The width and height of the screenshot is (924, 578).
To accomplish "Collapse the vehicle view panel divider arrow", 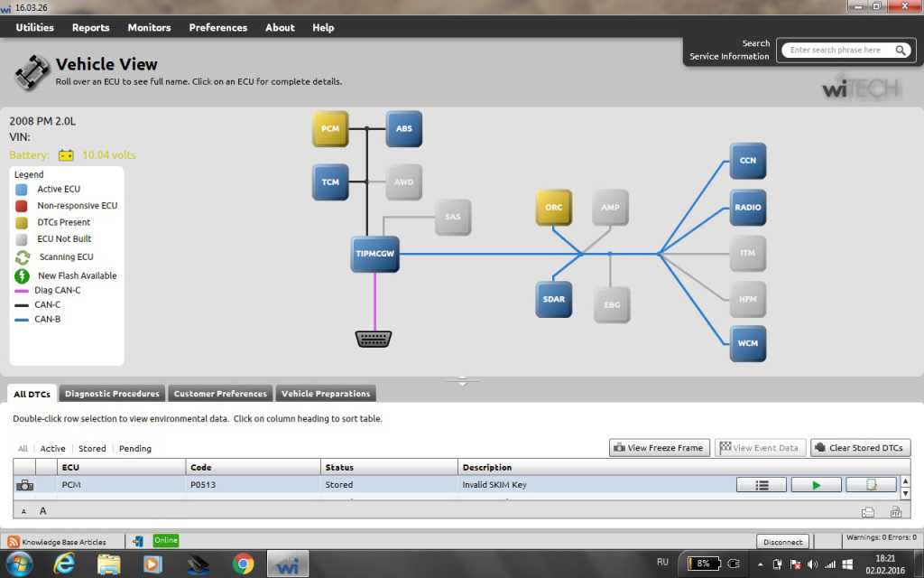I will pos(462,382).
